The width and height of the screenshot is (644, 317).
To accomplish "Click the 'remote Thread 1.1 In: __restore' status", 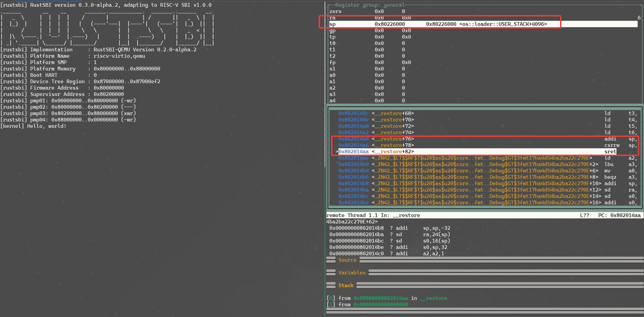I will click(373, 215).
